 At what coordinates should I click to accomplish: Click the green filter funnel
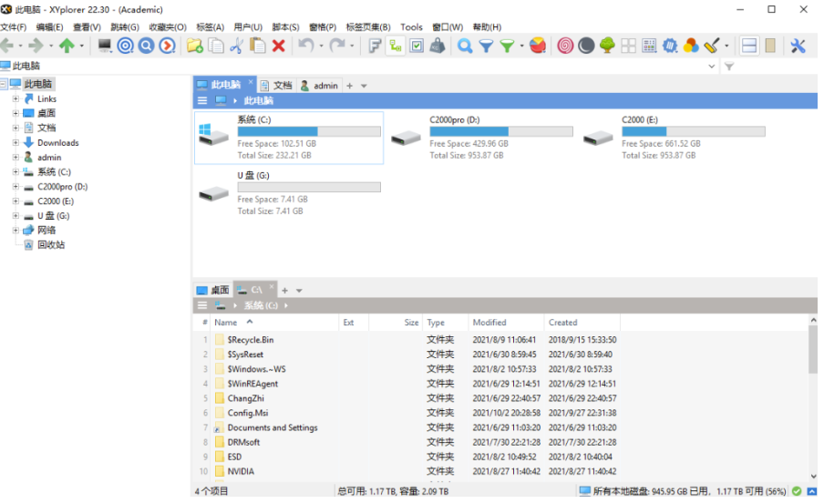pyautogui.click(x=507, y=46)
